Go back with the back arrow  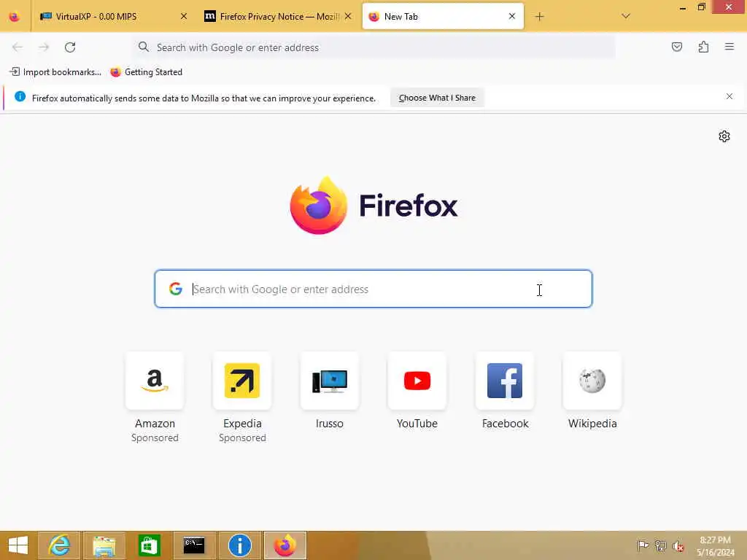pyautogui.click(x=18, y=47)
